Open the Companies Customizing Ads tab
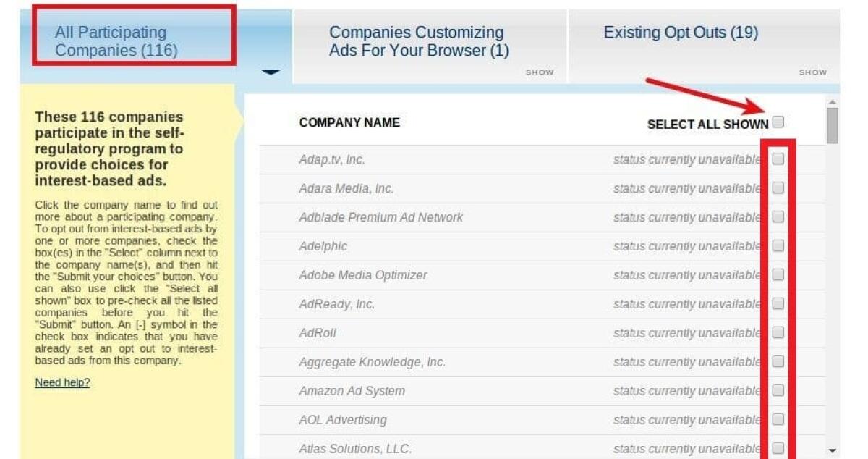Viewport: 868px width, 459px height. (x=417, y=41)
